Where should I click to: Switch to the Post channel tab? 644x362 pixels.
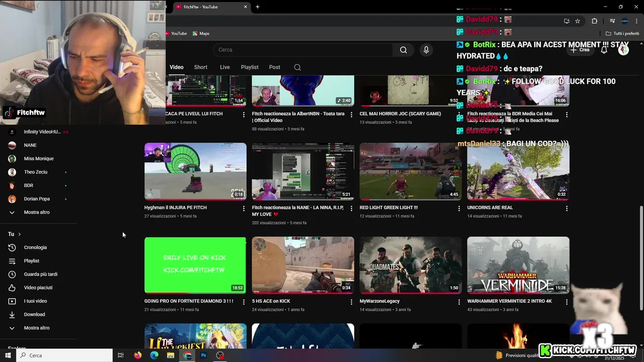point(275,67)
